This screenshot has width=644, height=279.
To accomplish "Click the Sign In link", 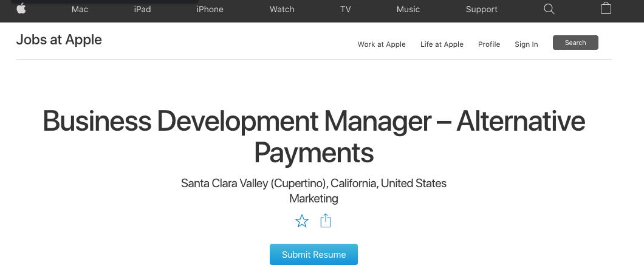I will tap(526, 44).
